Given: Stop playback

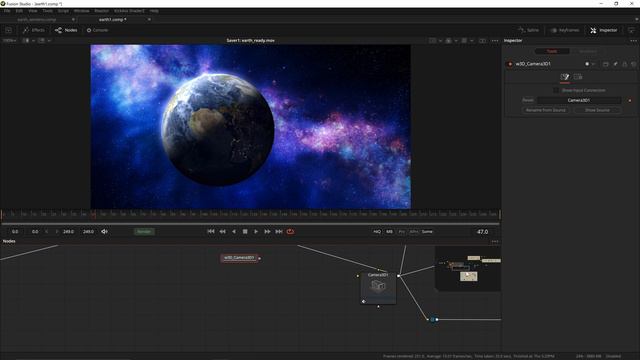Looking at the screenshot, I should tap(245, 231).
